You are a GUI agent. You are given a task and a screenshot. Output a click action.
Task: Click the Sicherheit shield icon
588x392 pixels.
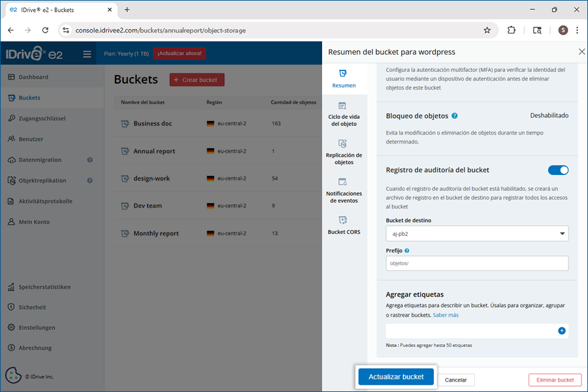(11, 307)
